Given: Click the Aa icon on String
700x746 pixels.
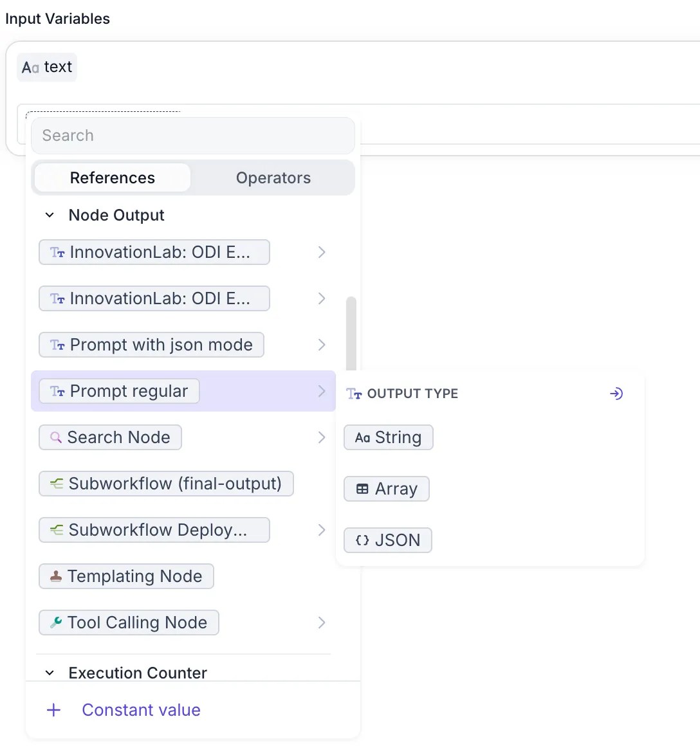Looking at the screenshot, I should coord(362,438).
